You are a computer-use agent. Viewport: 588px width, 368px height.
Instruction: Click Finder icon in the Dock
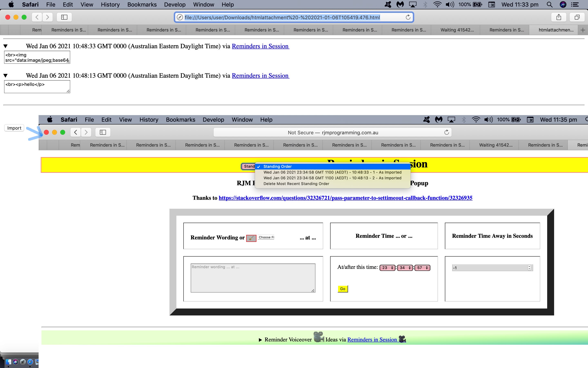(8, 362)
